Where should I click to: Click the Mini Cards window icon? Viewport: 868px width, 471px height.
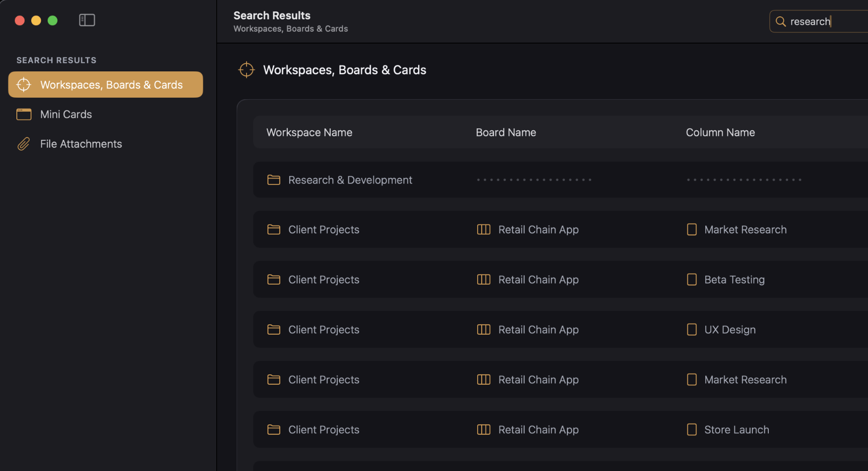coord(23,114)
